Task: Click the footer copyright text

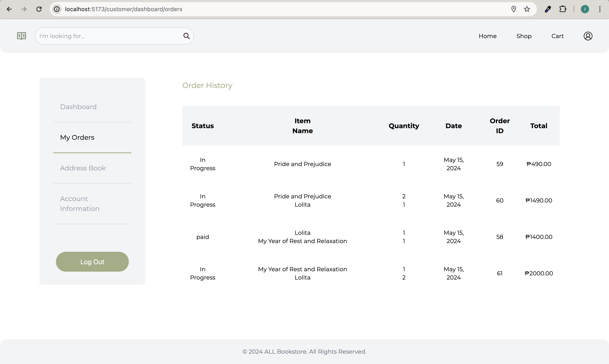Action: click(304, 352)
